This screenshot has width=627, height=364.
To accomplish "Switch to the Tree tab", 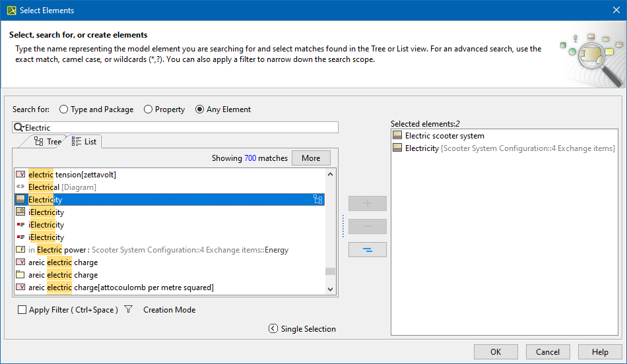I will [x=48, y=142].
